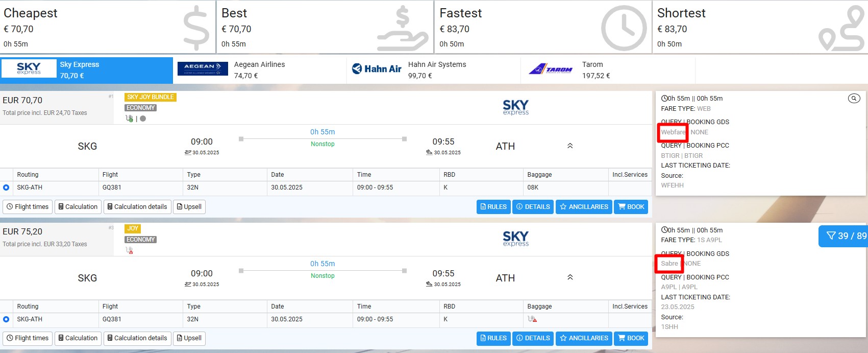Select SKG-ATH radio in EUR 75,20 offer
Image resolution: width=868 pixels, height=353 pixels.
tap(6, 319)
